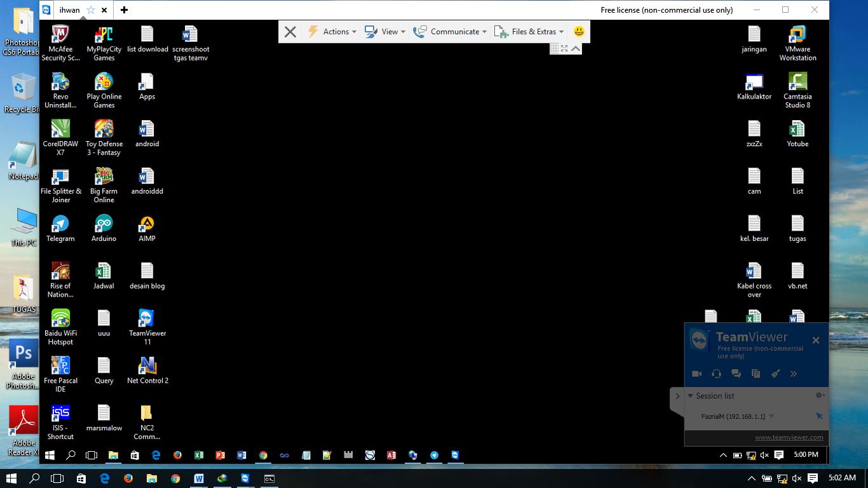Collapse the Session list section

(691, 396)
